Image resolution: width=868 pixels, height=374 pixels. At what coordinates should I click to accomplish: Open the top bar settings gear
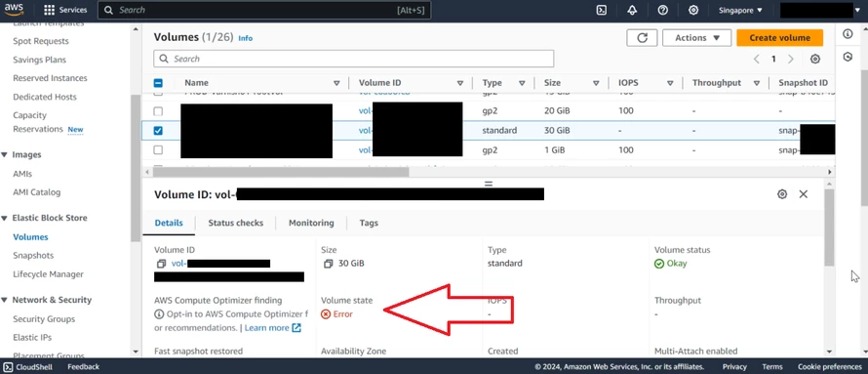point(693,10)
